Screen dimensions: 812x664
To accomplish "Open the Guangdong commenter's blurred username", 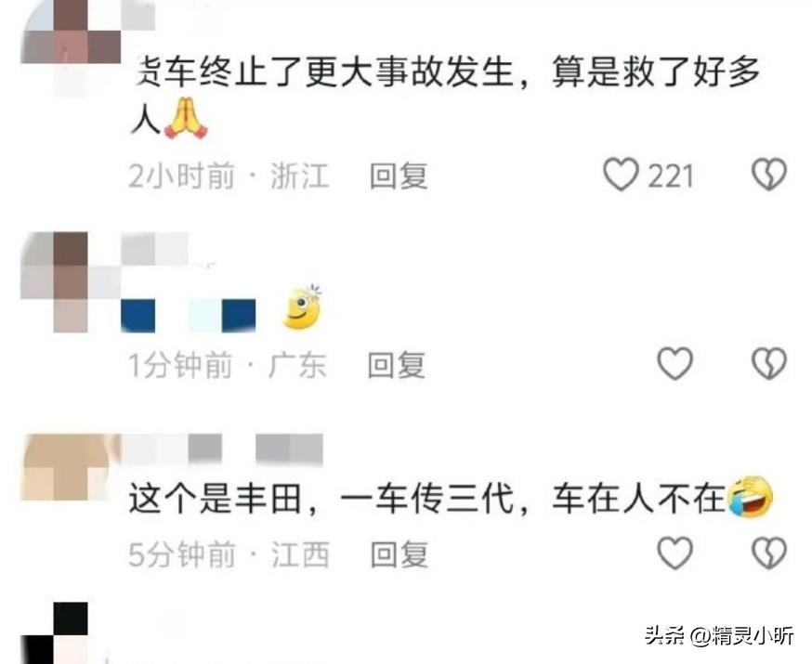I will pos(155,250).
